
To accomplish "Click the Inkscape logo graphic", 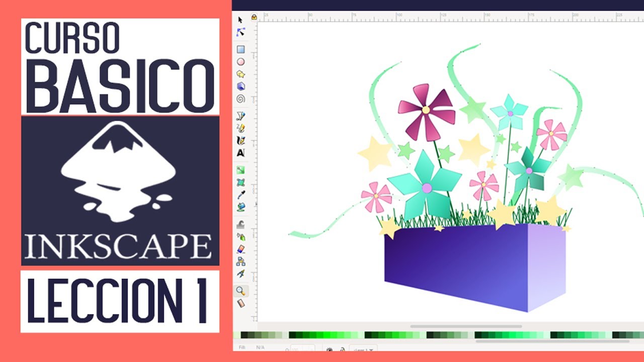I will [x=120, y=171].
